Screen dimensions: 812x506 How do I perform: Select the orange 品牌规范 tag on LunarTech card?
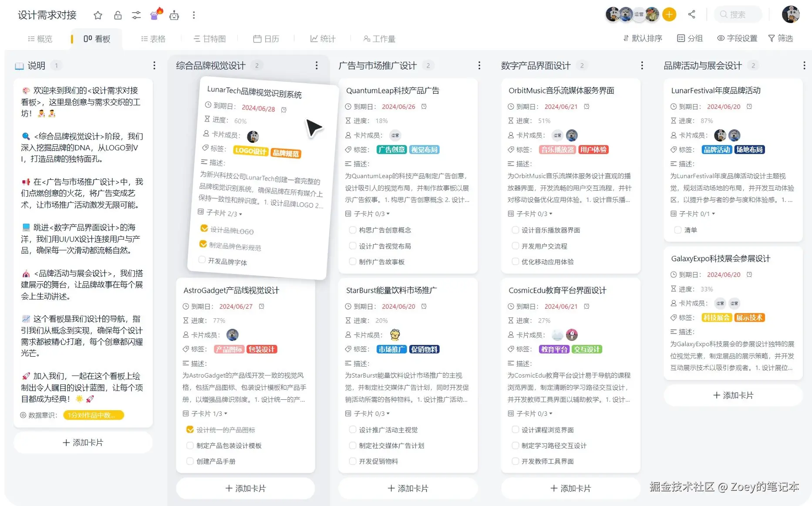pos(286,153)
